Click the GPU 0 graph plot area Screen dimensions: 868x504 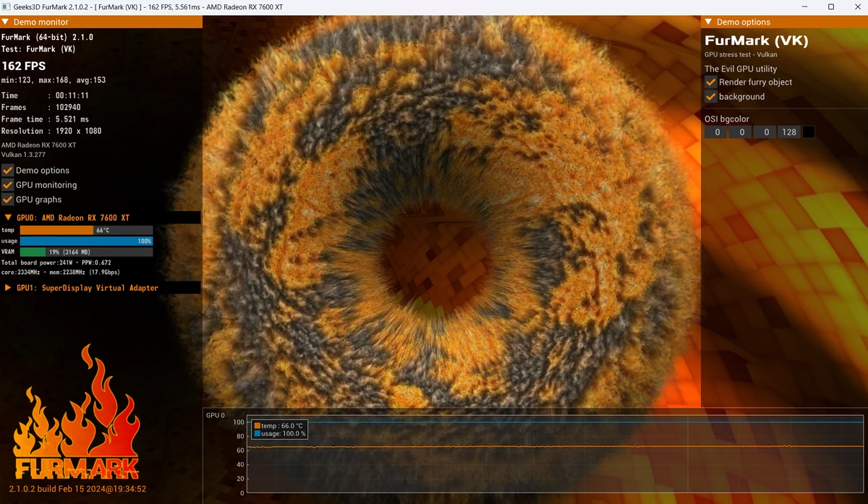[x=555, y=456]
